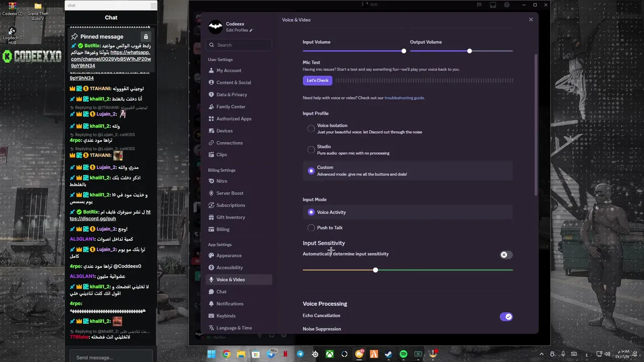644x362 pixels.
Task: Click the Windows Start button
Action: click(211, 354)
